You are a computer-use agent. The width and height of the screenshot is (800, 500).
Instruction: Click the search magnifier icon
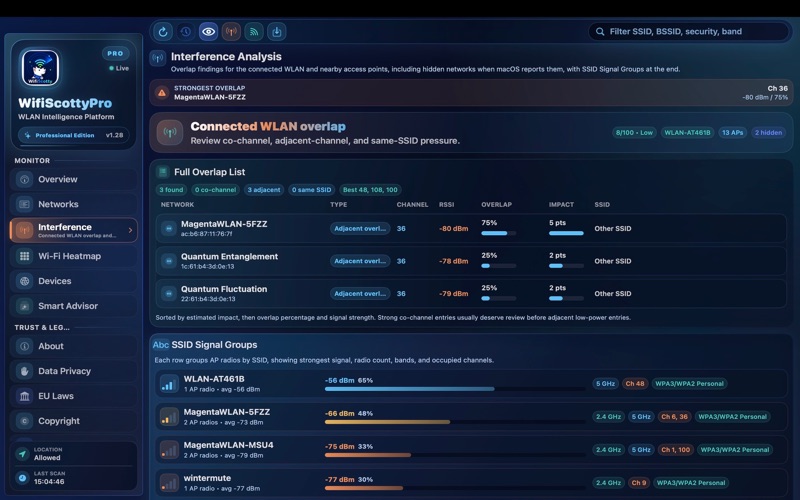tap(600, 32)
